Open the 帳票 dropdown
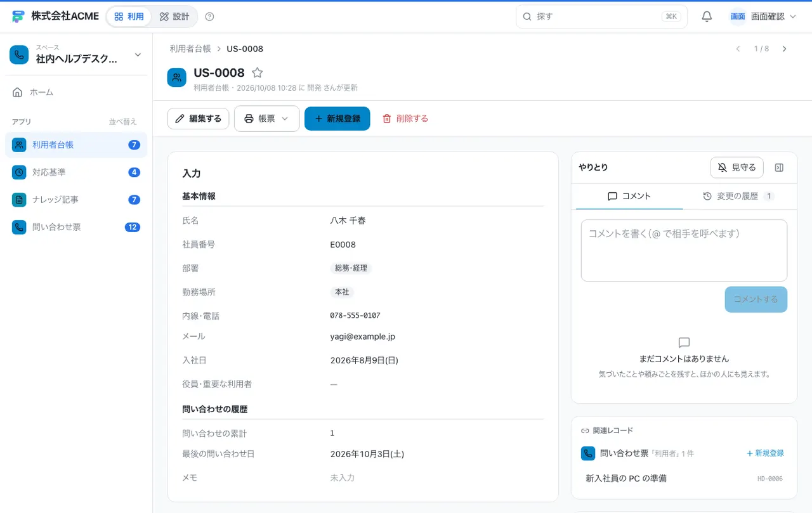 point(266,119)
